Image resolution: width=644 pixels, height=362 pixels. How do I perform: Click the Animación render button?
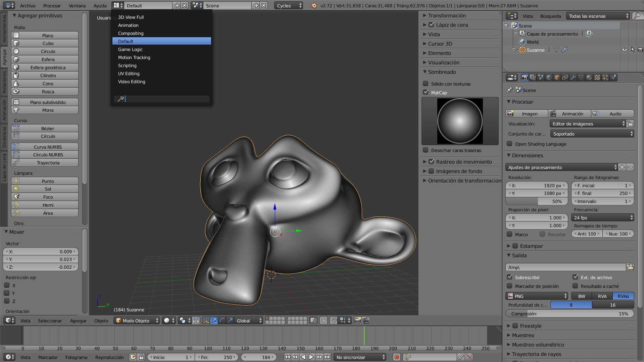(569, 113)
